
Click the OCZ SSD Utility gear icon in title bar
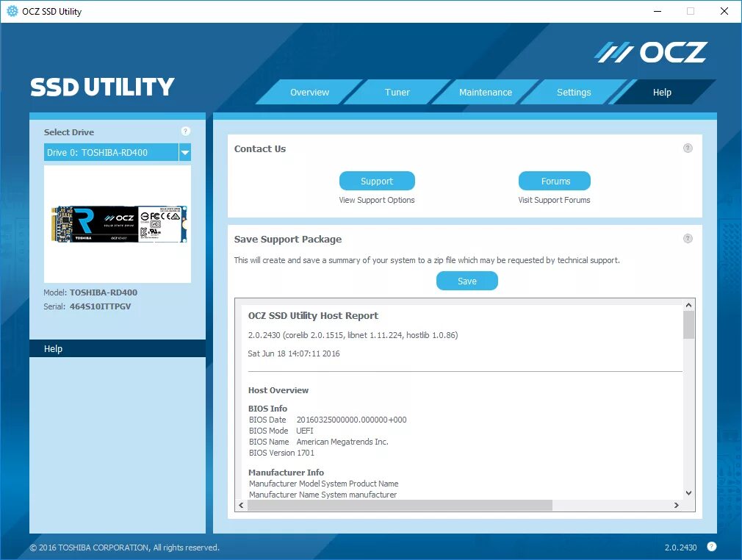pyautogui.click(x=12, y=11)
